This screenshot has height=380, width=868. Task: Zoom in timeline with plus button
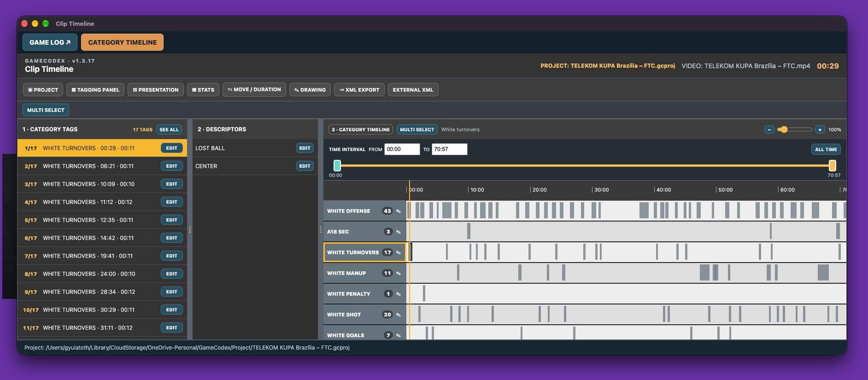pos(820,129)
